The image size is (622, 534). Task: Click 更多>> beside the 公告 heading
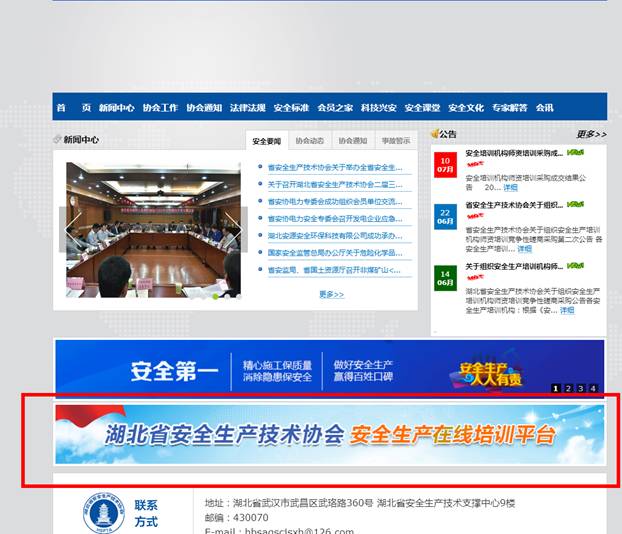click(x=591, y=134)
